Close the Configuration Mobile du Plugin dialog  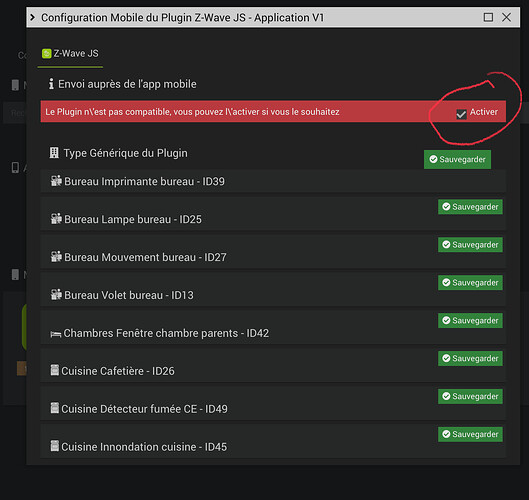click(506, 17)
